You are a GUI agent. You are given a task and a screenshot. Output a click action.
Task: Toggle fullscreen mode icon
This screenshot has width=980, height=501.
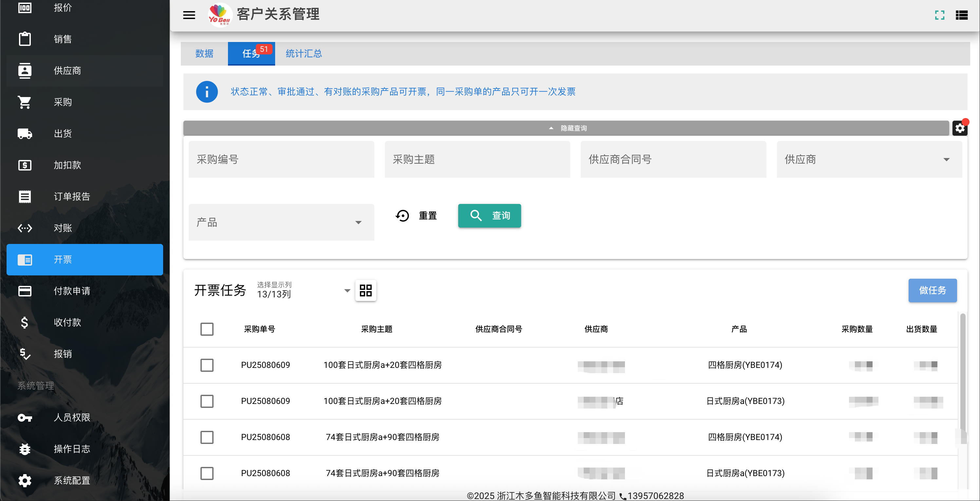[x=940, y=15]
